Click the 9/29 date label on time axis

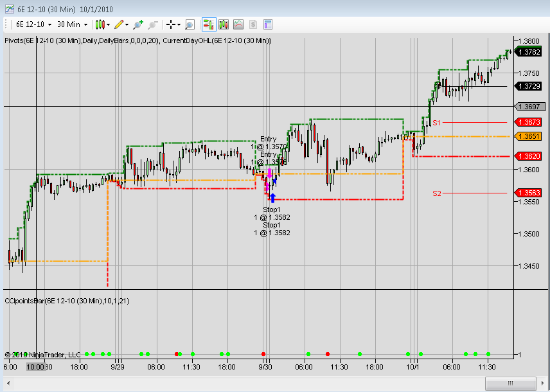point(118,367)
